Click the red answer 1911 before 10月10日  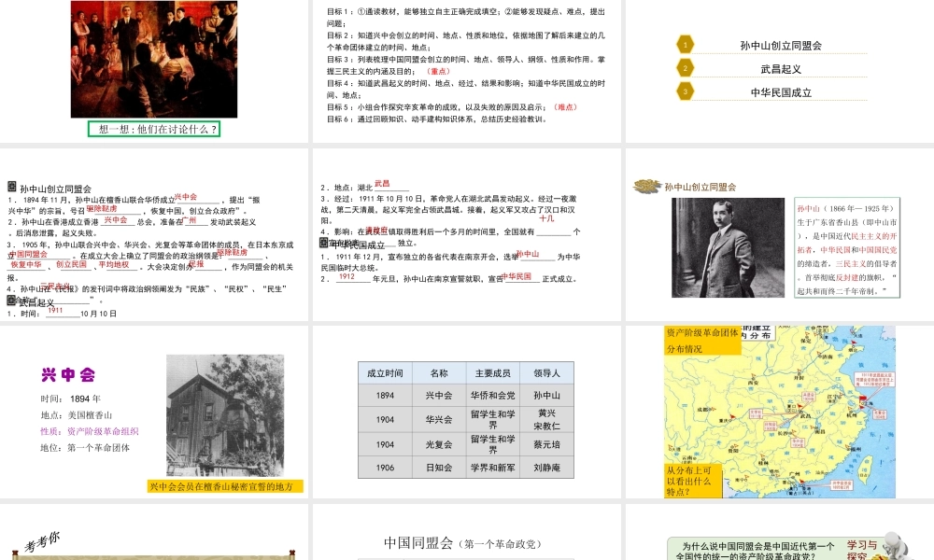(x=55, y=310)
